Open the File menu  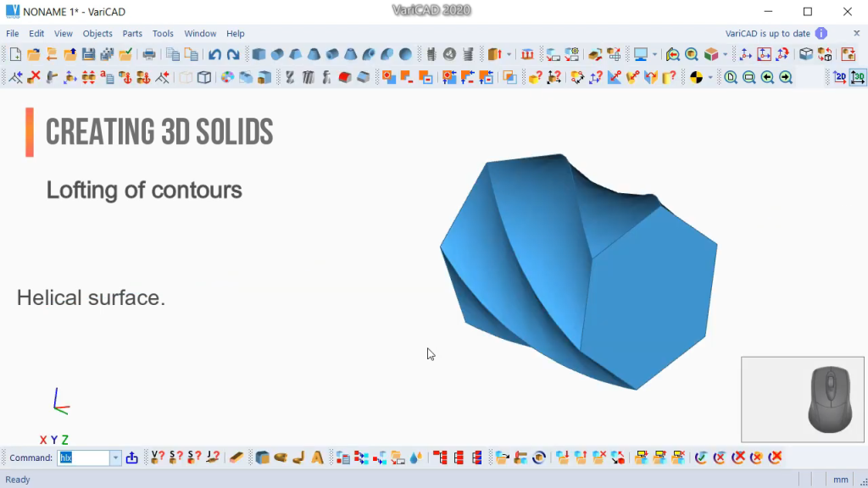12,33
